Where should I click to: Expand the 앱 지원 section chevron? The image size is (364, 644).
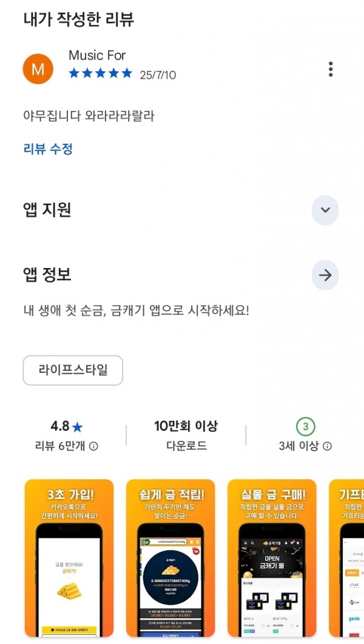coord(325,210)
